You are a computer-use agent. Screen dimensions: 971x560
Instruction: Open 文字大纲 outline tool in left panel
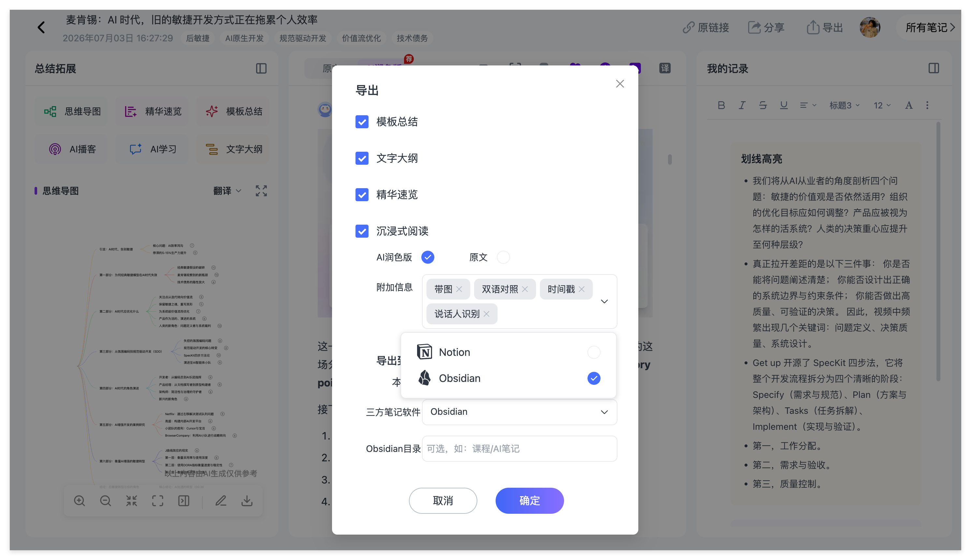click(x=234, y=149)
